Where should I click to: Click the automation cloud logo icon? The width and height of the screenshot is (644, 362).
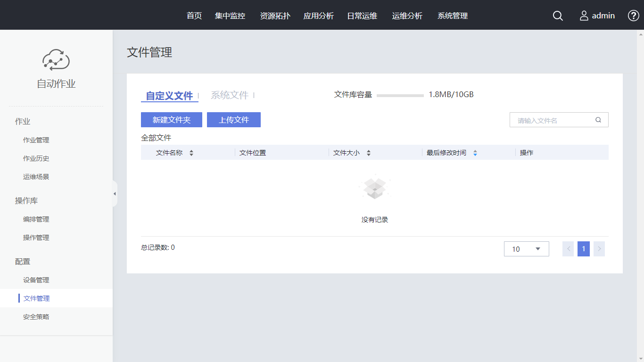[x=56, y=60]
